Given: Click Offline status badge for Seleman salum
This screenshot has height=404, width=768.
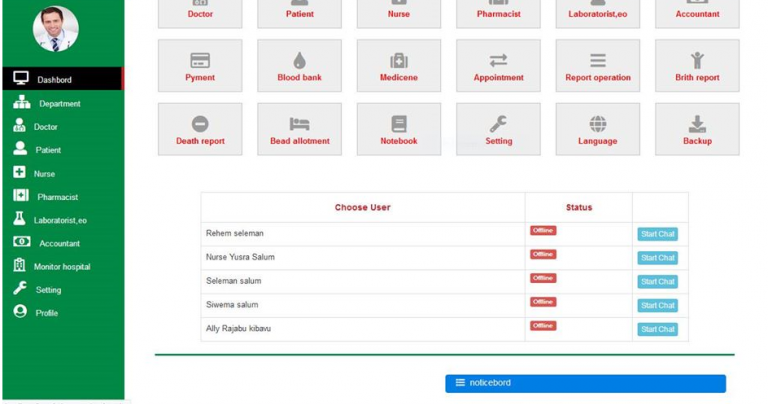Looking at the screenshot, I should (543, 278).
